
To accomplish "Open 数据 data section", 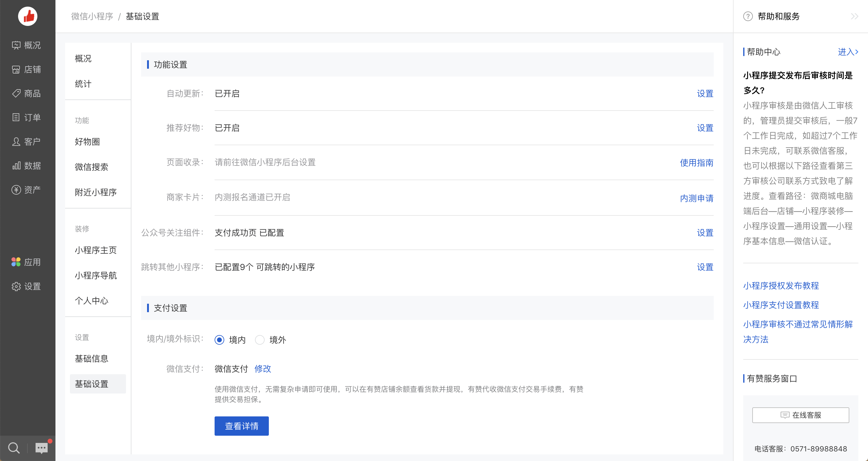I will pyautogui.click(x=27, y=165).
